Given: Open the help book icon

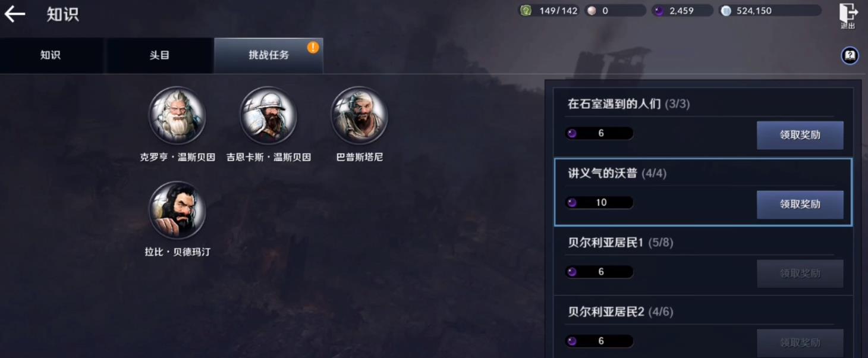Looking at the screenshot, I should [850, 55].
